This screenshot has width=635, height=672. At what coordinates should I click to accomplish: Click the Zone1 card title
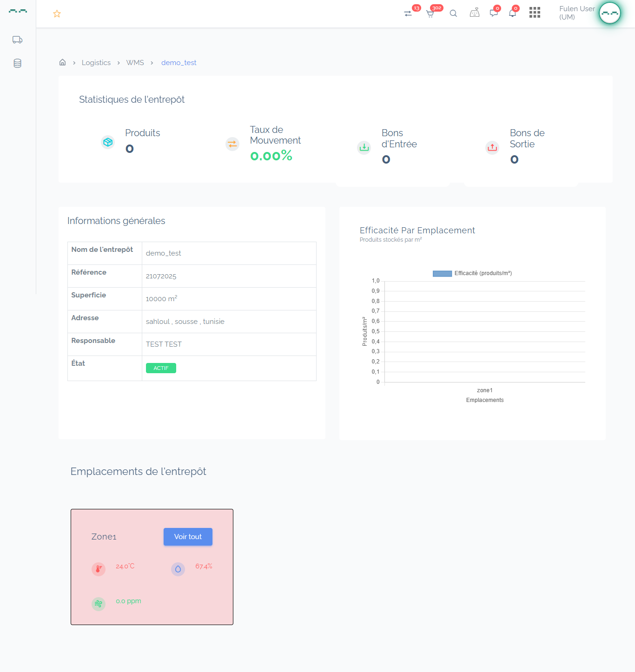[104, 537]
